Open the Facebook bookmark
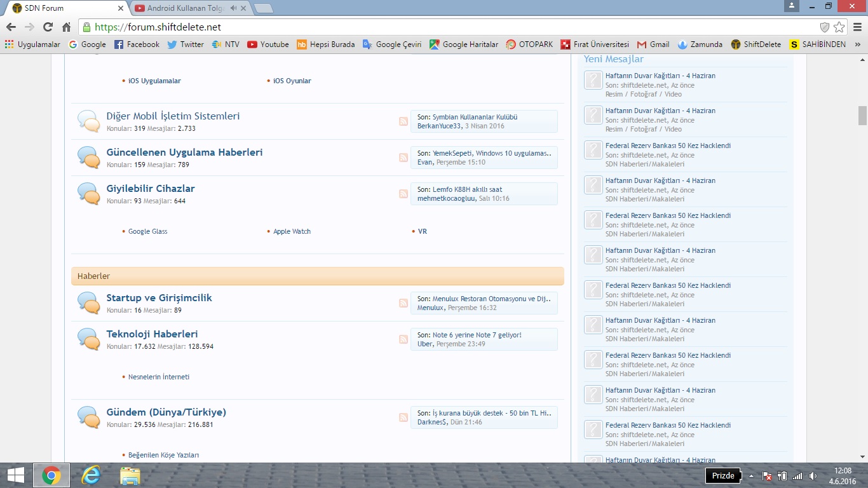The image size is (868, 488). coord(137,44)
